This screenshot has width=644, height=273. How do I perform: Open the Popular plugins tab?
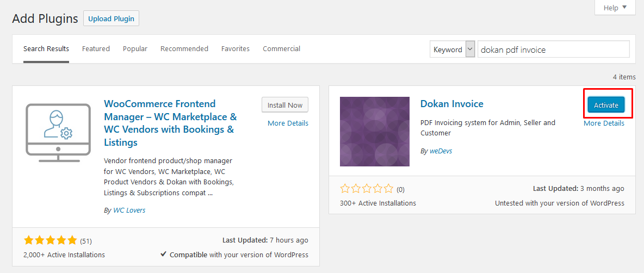[135, 49]
